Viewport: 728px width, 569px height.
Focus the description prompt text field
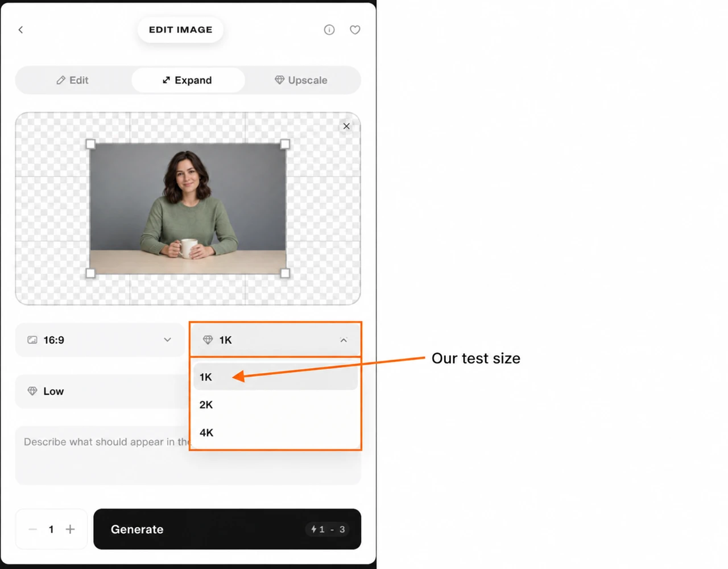[188, 455]
